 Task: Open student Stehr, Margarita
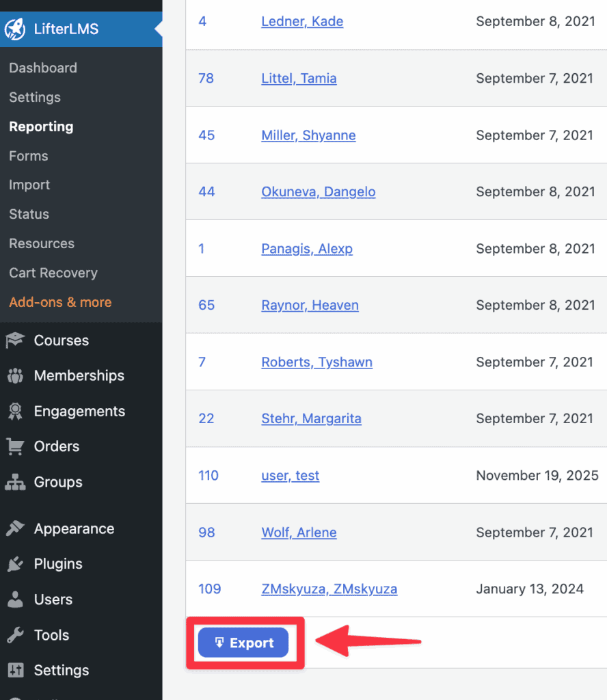311,419
